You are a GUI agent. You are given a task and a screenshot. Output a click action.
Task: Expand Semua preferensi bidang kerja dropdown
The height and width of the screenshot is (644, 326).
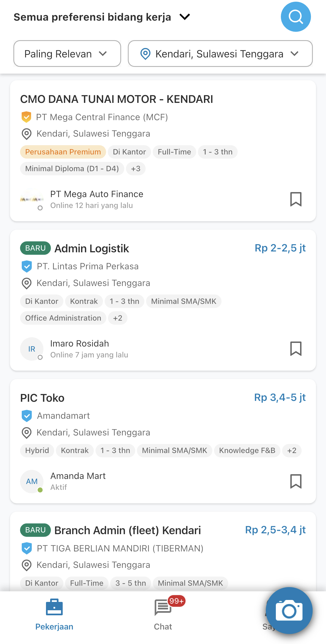click(102, 17)
